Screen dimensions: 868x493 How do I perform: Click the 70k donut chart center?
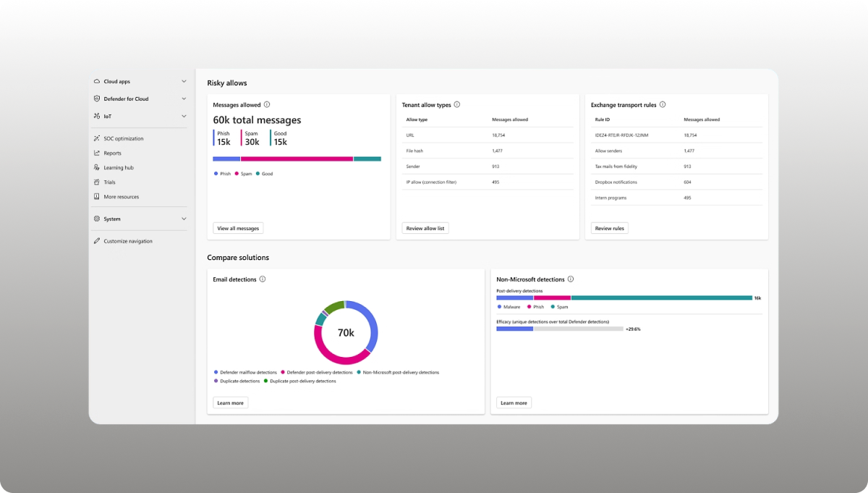click(x=346, y=333)
